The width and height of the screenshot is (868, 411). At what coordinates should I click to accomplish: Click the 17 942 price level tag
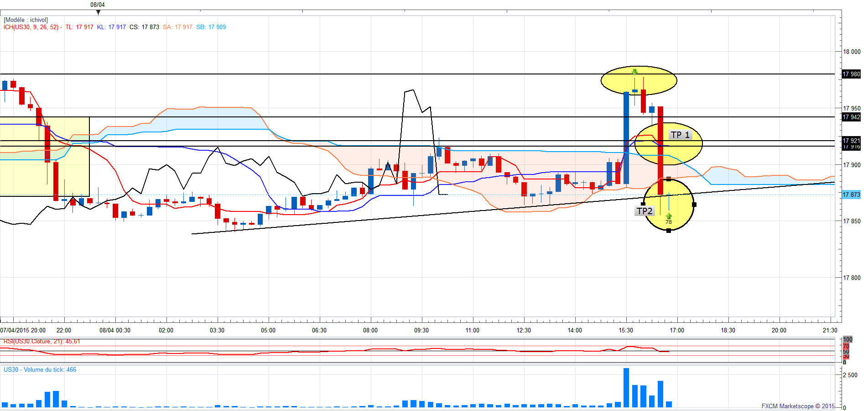point(851,117)
